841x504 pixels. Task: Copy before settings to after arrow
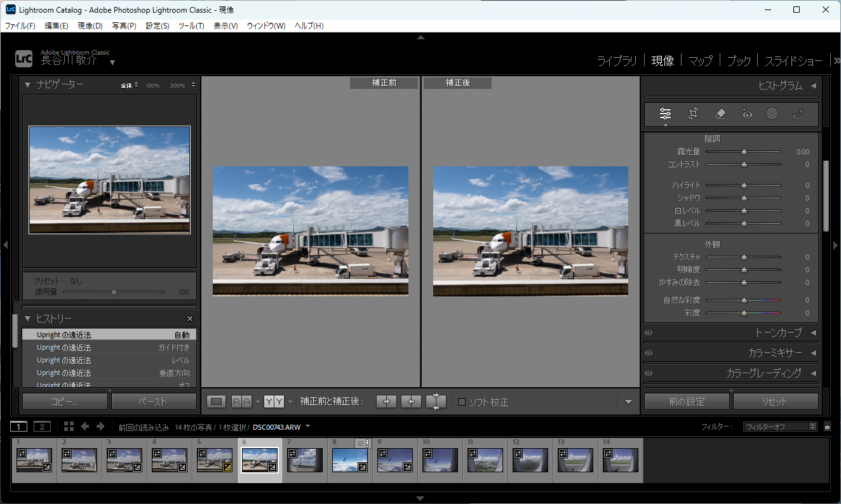coord(386,401)
